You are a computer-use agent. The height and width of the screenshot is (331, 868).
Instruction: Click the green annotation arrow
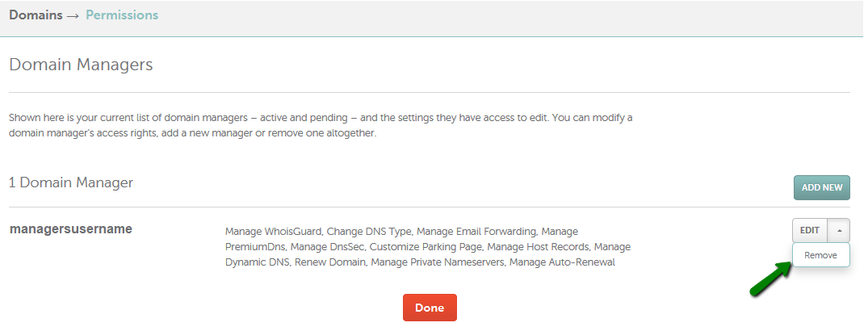(770, 279)
